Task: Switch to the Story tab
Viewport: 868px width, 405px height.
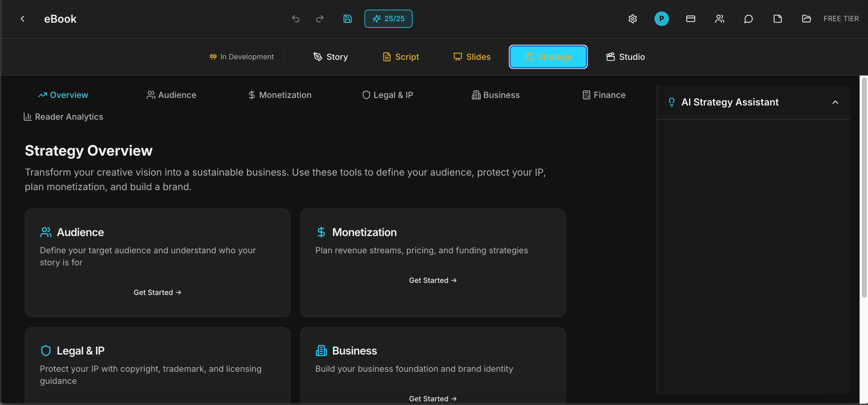Action: [330, 57]
